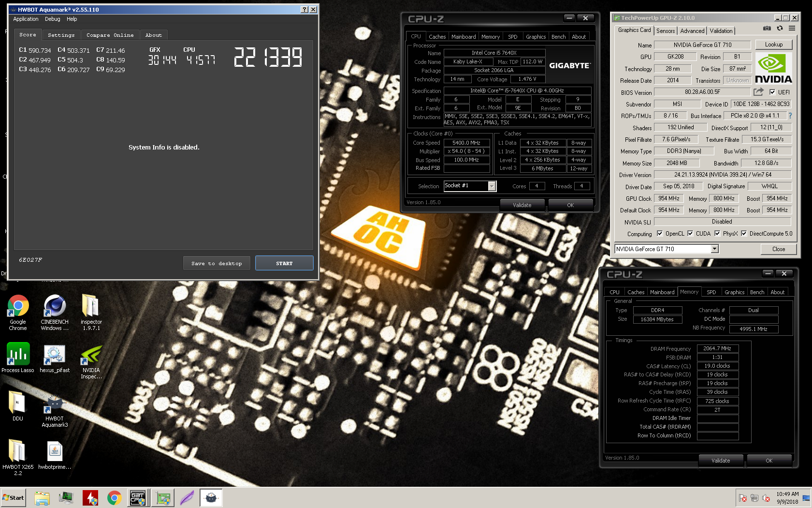Image resolution: width=812 pixels, height=508 pixels.
Task: Open HWBOT Aquamark3 desktop shortcut
Action: tap(55, 410)
